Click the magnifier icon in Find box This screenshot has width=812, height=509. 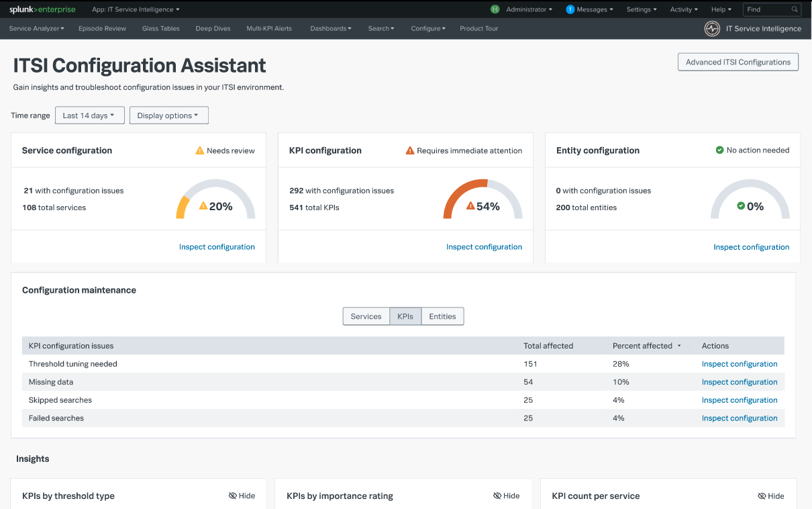[x=794, y=9]
